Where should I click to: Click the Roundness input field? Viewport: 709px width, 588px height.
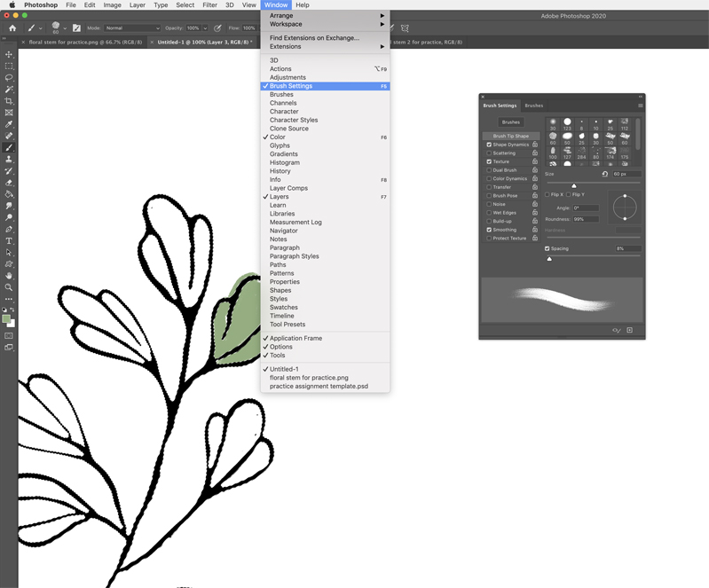pyautogui.click(x=585, y=219)
